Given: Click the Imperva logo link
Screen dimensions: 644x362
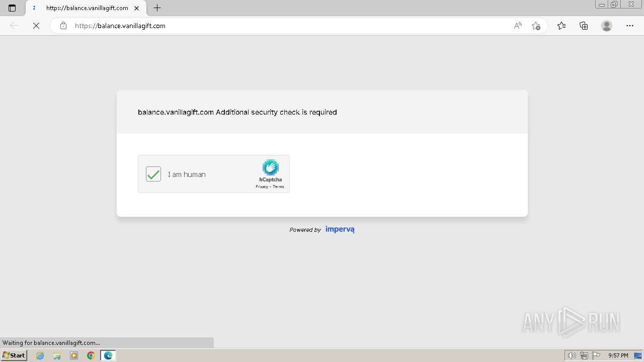Looking at the screenshot, I should point(340,229).
